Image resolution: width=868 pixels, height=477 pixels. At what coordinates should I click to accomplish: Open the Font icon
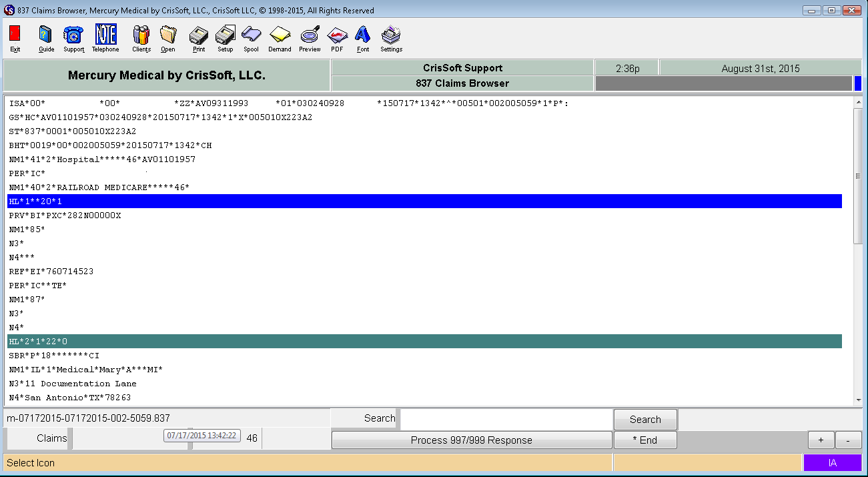[362, 38]
